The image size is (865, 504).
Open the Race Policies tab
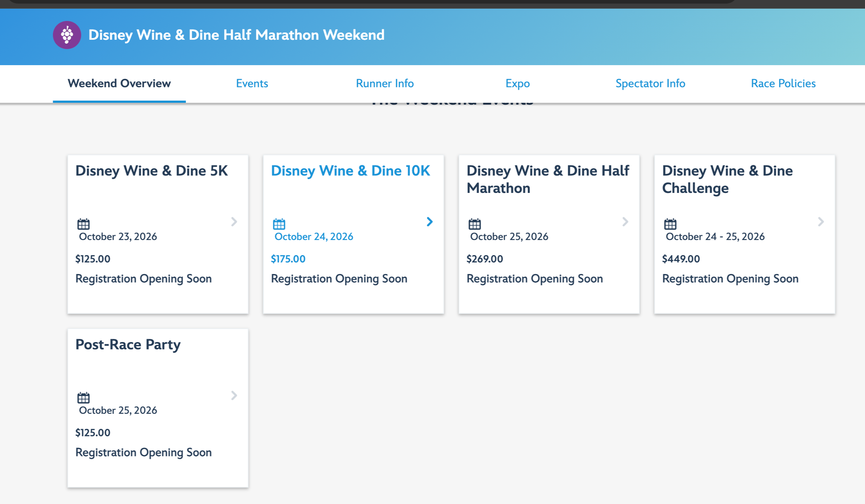[783, 83]
